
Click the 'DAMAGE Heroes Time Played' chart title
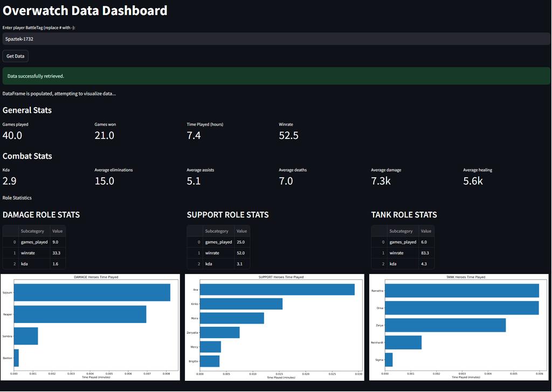(96, 277)
